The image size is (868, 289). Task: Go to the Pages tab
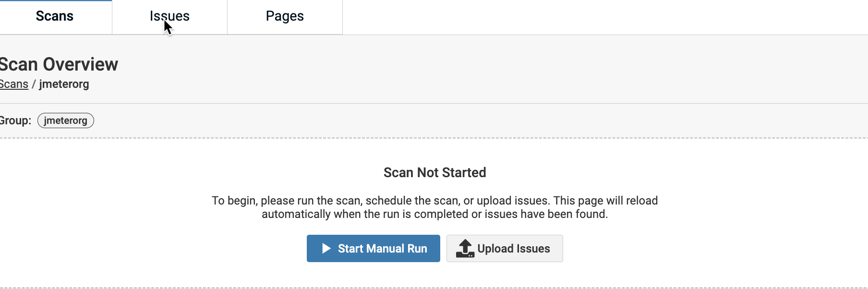(x=285, y=16)
